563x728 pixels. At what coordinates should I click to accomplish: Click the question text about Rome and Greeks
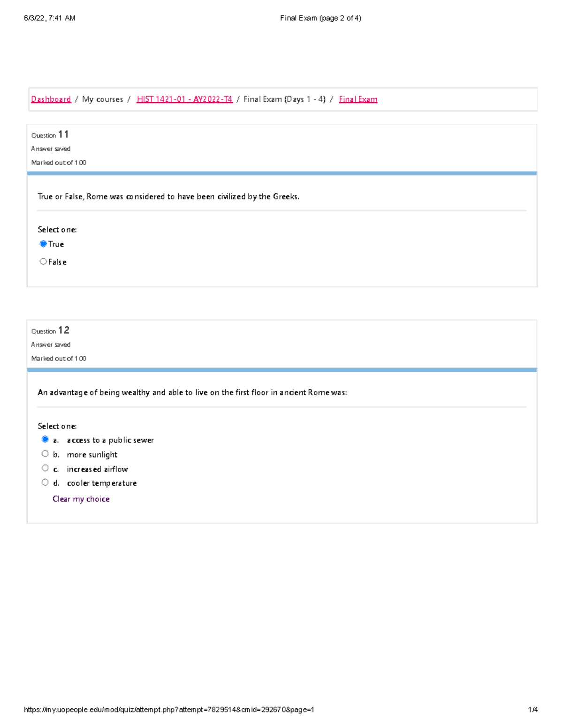click(168, 197)
